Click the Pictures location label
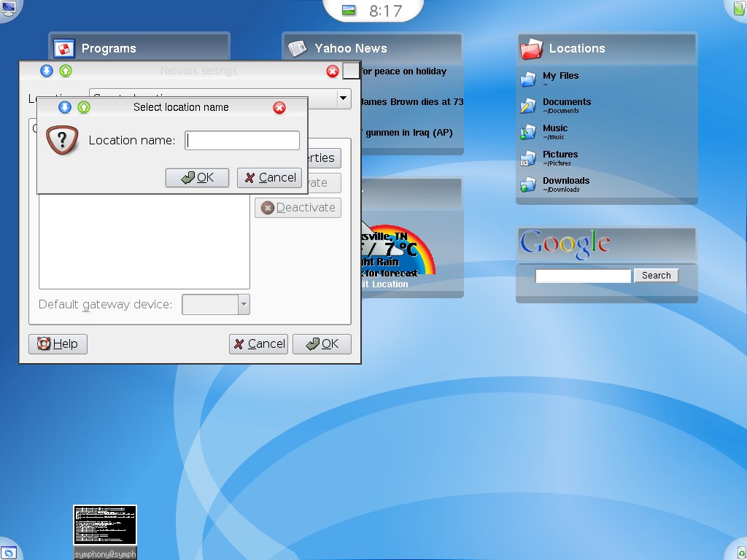 pos(560,155)
